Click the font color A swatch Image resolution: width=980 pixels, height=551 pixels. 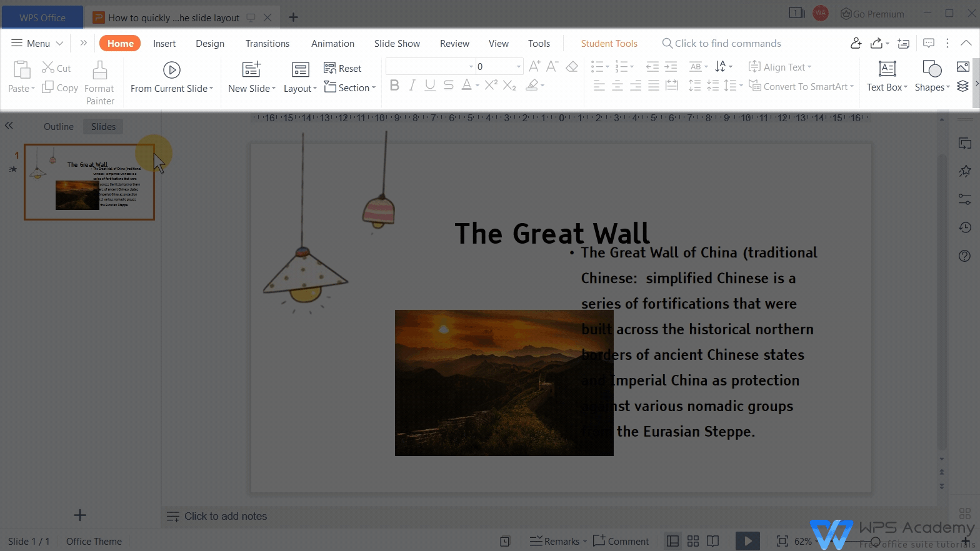tap(466, 86)
